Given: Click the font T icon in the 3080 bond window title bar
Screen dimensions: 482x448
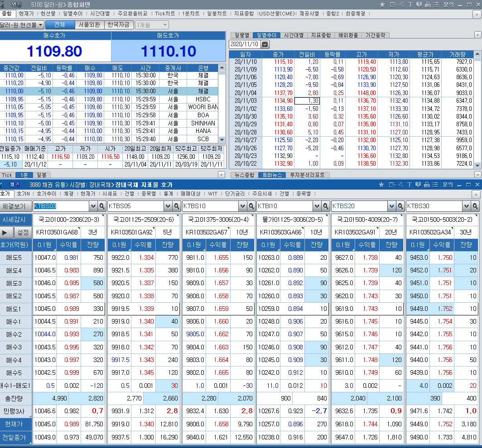Looking at the screenshot, I should coord(409,185).
